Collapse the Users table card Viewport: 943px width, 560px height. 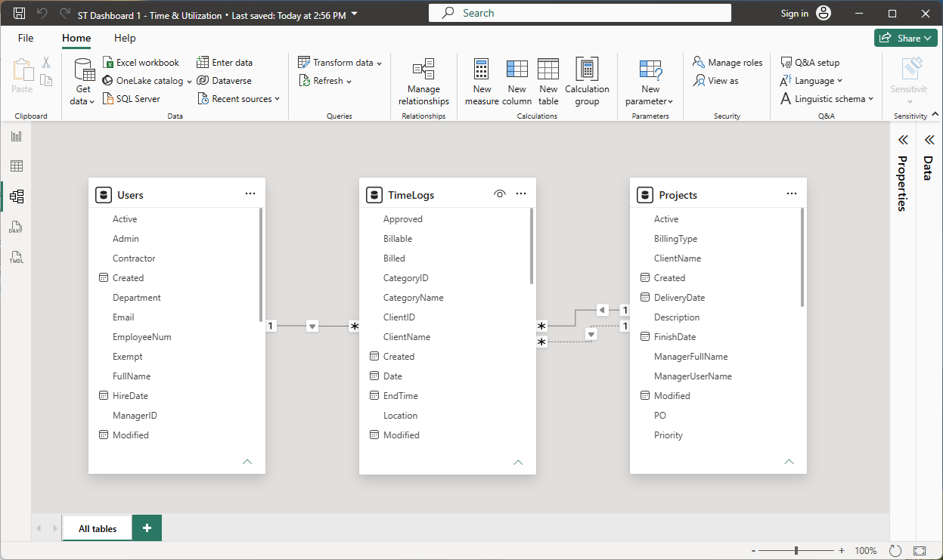coord(247,461)
